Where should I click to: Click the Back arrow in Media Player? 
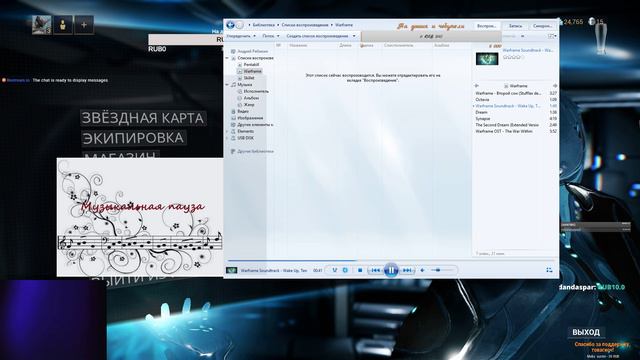(230, 25)
